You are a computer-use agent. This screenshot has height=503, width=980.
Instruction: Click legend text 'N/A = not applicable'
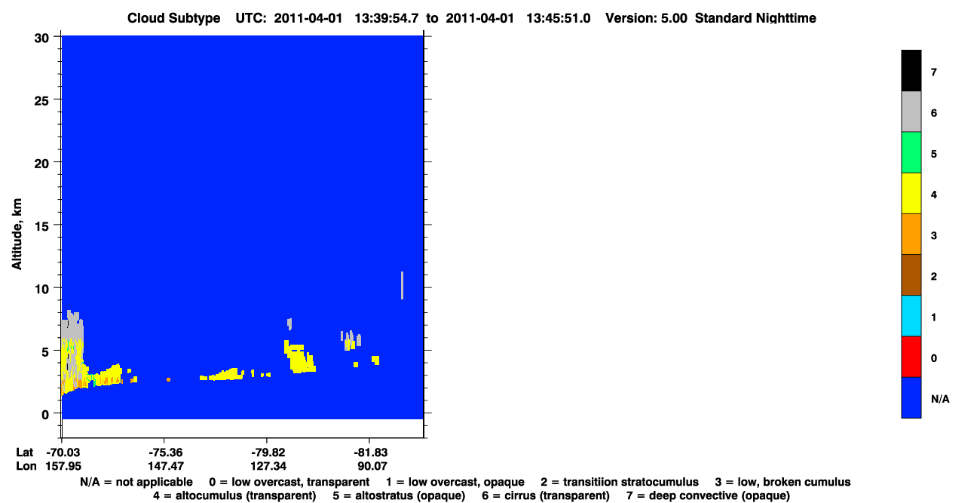point(136,482)
